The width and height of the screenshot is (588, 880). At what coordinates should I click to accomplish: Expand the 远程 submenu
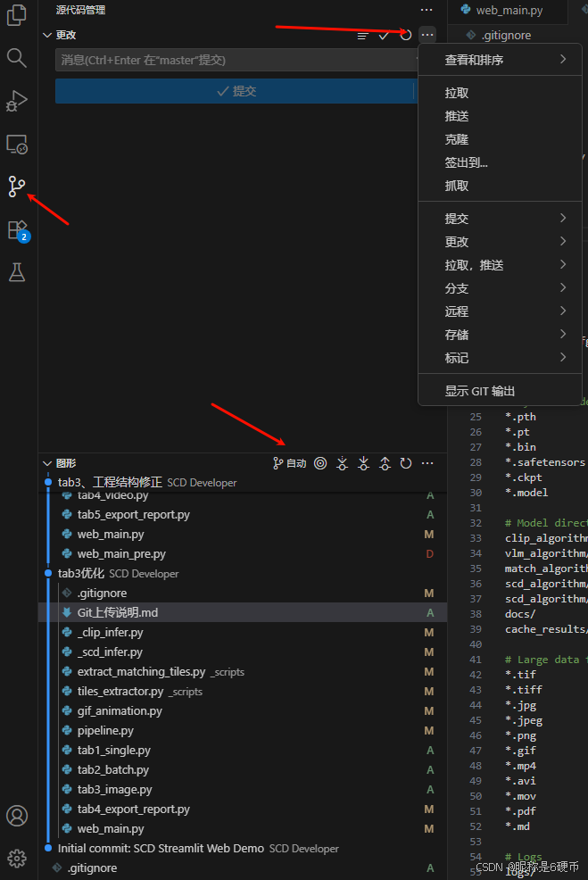coord(500,311)
